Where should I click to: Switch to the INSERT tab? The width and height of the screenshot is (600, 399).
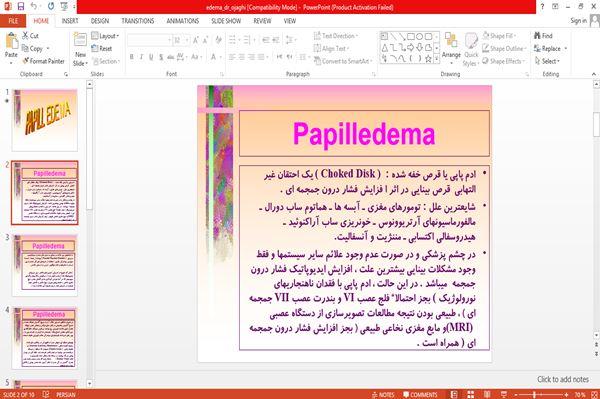70,21
